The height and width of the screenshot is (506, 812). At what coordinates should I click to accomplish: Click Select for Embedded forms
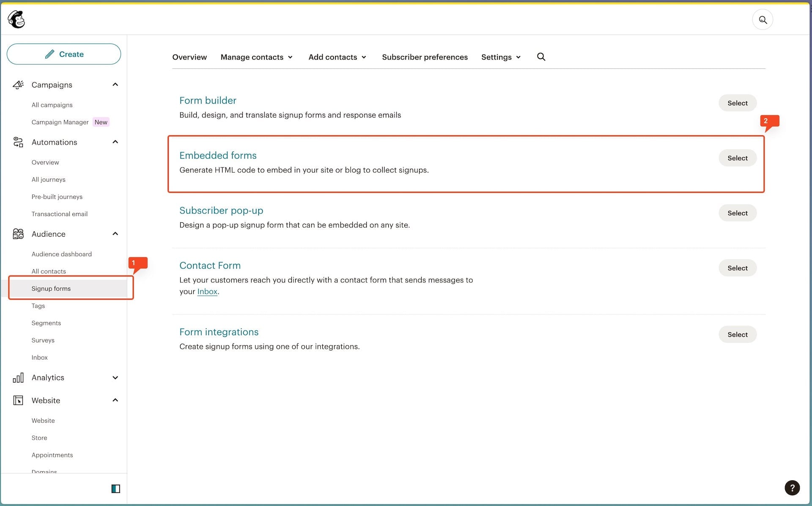tap(737, 158)
